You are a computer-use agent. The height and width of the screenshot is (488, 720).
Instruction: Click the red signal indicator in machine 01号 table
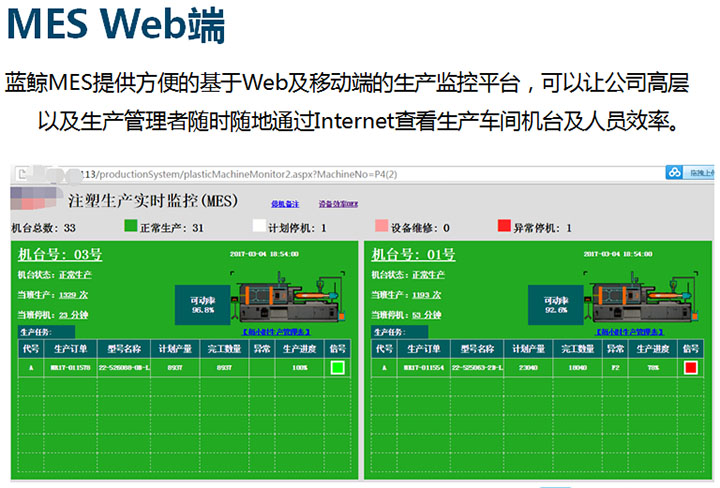pos(690,368)
